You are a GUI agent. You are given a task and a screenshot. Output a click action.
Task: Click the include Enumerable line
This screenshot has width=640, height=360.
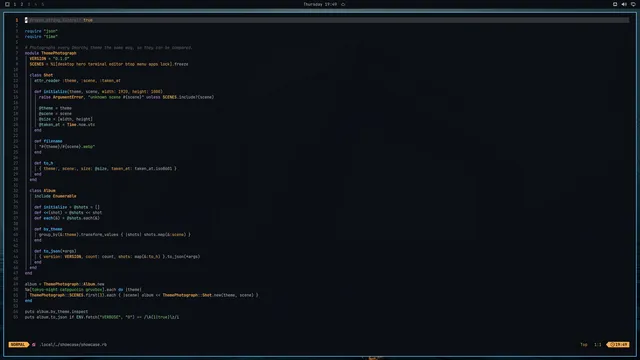(x=55, y=196)
